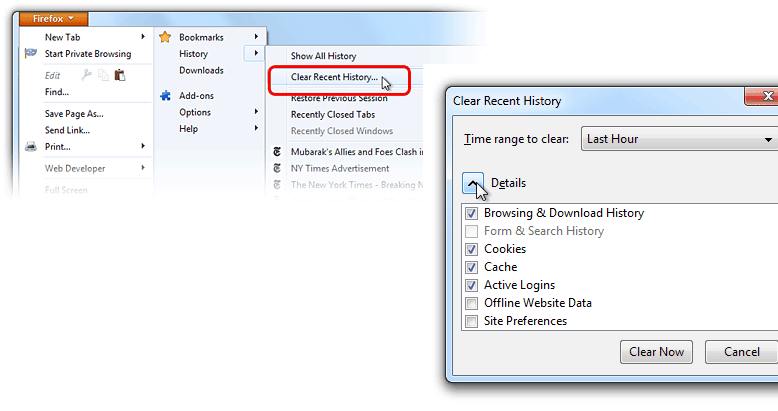778x411 pixels.
Task: Uncheck Browsing & Download History checkbox
Action: (x=471, y=213)
